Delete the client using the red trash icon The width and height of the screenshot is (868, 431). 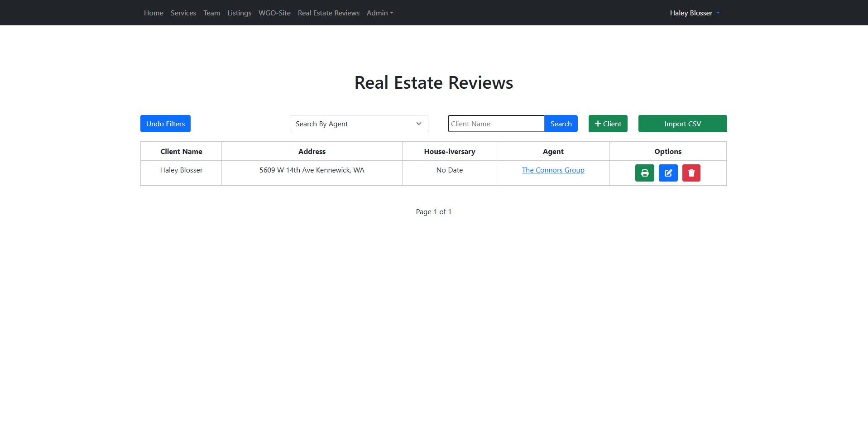coord(691,173)
